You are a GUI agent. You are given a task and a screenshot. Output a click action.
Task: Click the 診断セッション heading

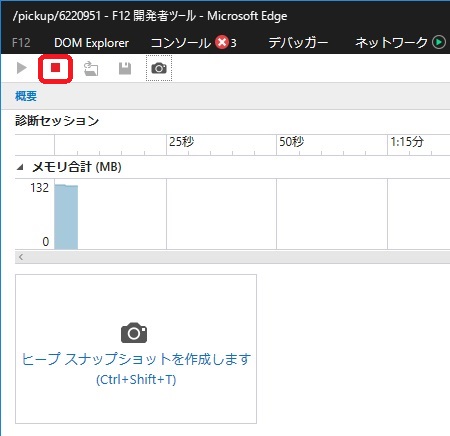[x=57, y=121]
